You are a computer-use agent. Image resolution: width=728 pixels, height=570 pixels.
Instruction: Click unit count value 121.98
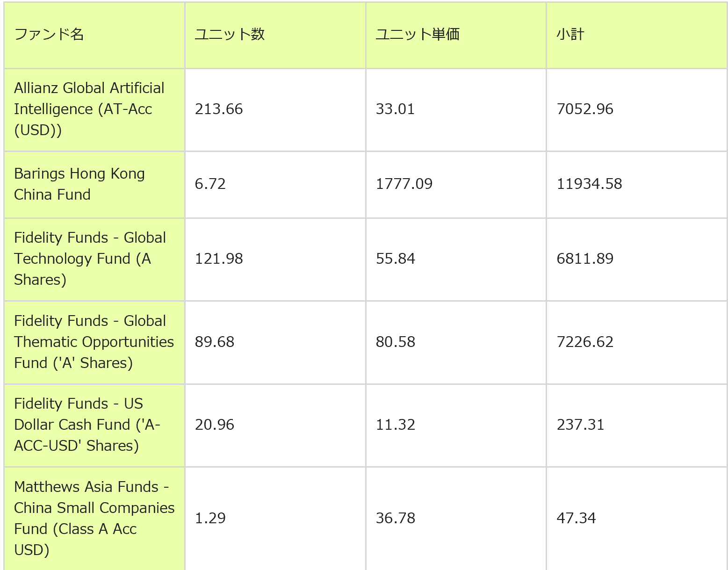pos(219,259)
